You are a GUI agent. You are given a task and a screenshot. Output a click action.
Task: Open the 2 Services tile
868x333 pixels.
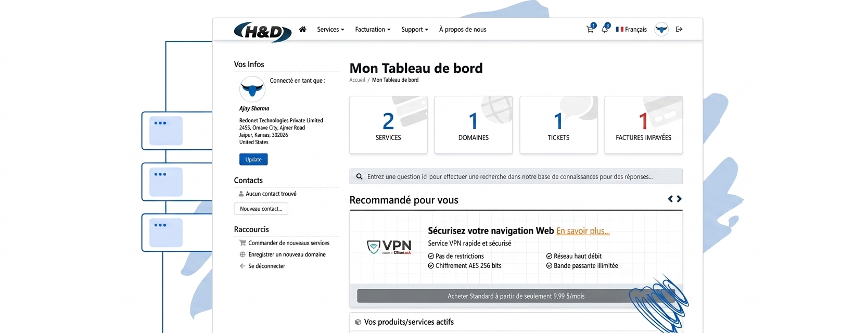388,124
